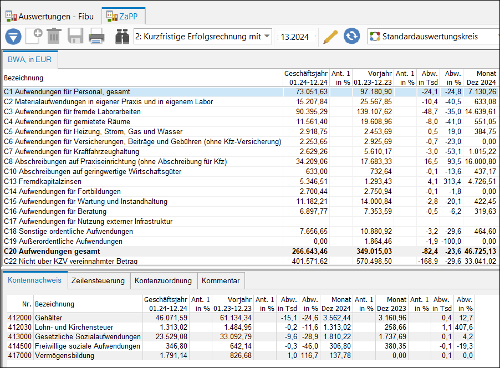
Task: Click the Nr. column header in the lower table
Action: coord(20,304)
